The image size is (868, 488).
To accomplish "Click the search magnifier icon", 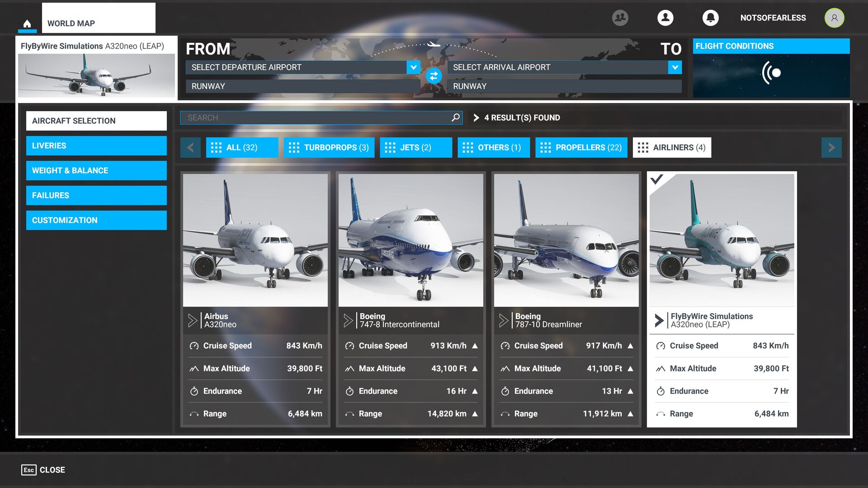I will pos(455,117).
